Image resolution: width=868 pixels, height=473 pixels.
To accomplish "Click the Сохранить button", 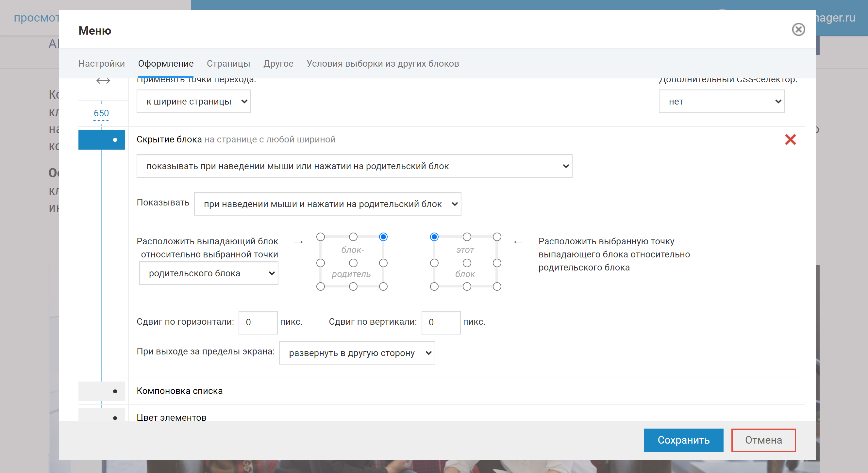I will [x=683, y=440].
